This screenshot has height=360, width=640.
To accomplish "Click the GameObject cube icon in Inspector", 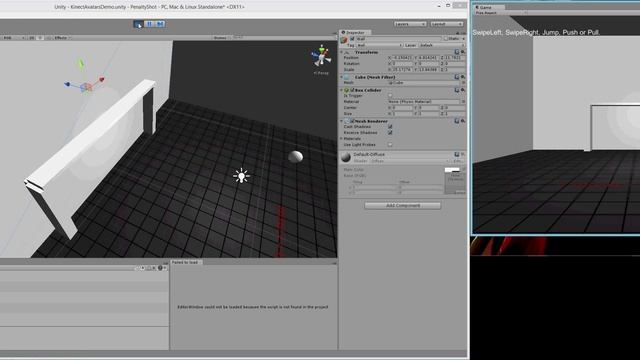I will [x=344, y=40].
